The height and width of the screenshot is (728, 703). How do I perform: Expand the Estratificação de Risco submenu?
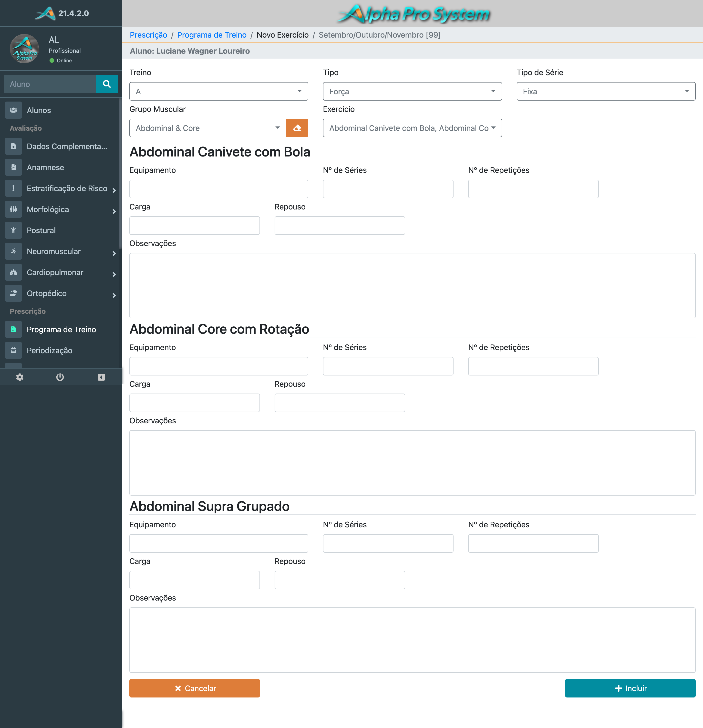point(114,190)
